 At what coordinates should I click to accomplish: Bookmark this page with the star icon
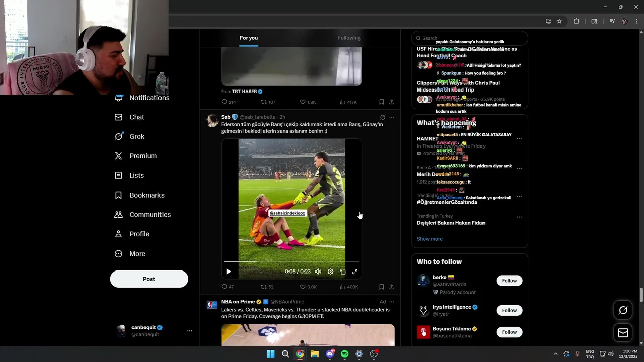pyautogui.click(x=559, y=21)
